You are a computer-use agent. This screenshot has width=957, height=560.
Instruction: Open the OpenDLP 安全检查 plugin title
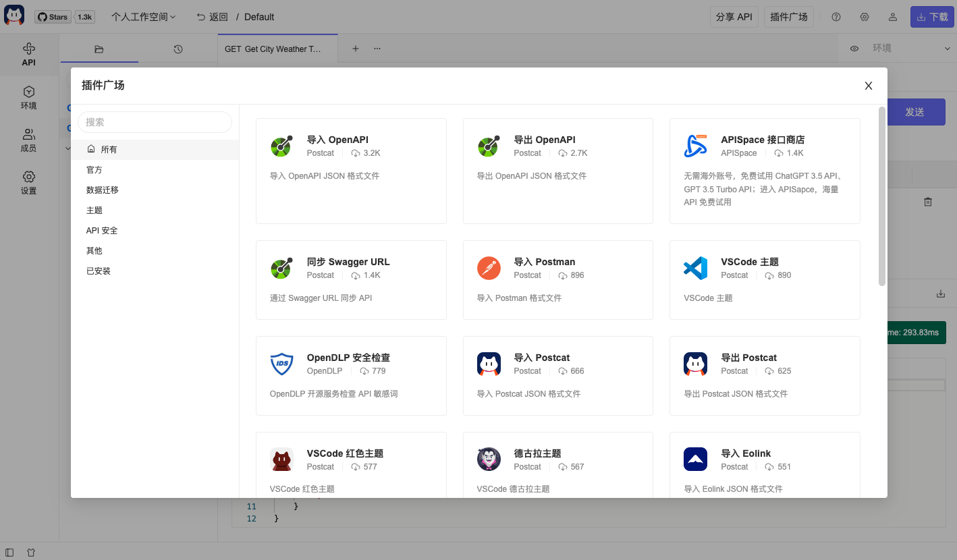[x=348, y=358]
